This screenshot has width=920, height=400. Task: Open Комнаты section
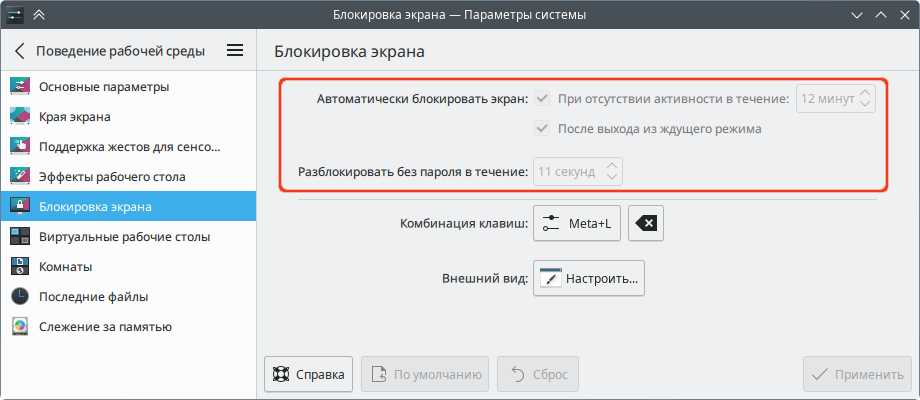coord(128,267)
